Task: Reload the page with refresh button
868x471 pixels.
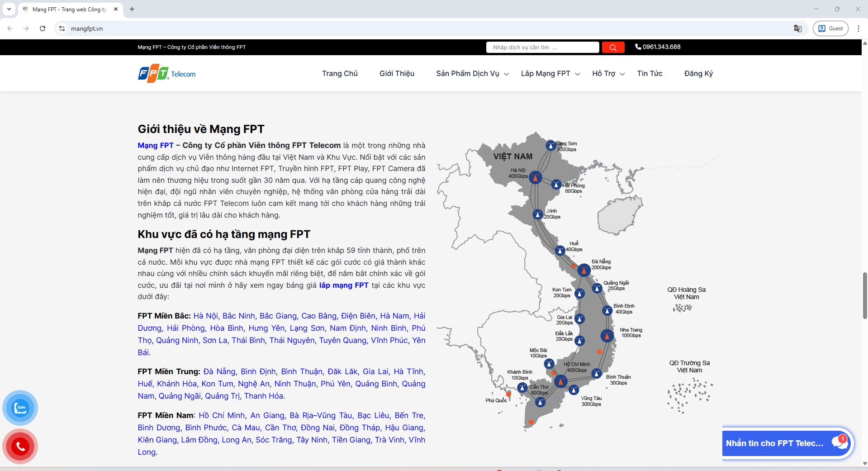Action: (x=43, y=29)
